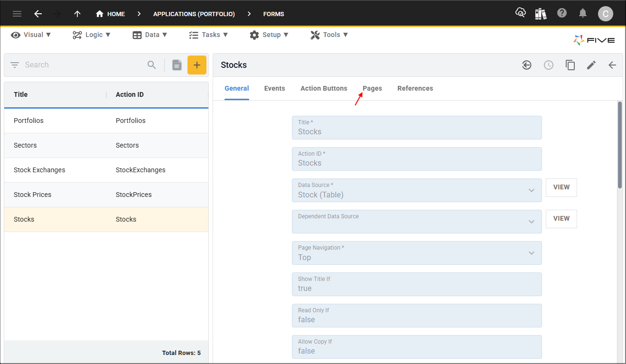Viewport: 626px width, 364px height.
Task: Click the form vertical scrollbar
Action: tap(620, 145)
